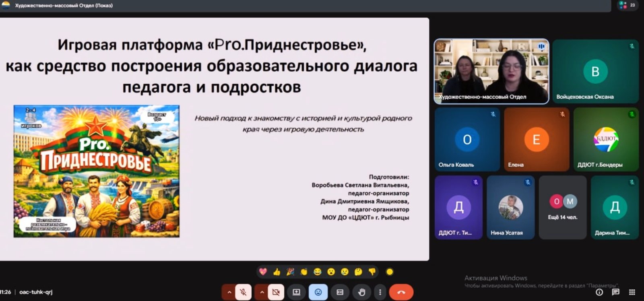Start presenting your screen
Screen dimensions: 644x301
296,292
